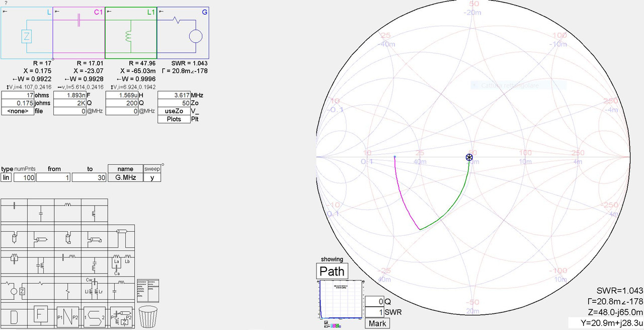The image size is (644, 330).
Task: Pick the series transmission line with shorted shield
Action: point(14,238)
